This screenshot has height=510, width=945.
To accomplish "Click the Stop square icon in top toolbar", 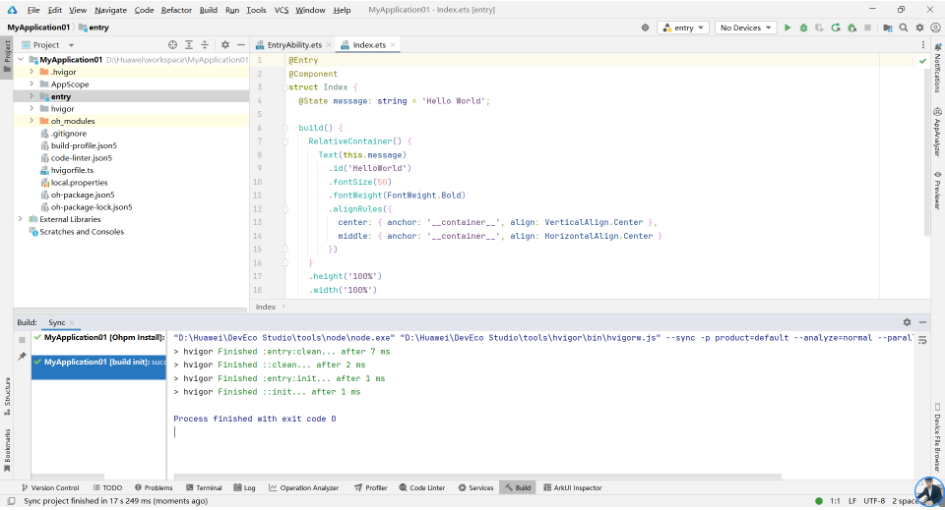I will 868,28.
